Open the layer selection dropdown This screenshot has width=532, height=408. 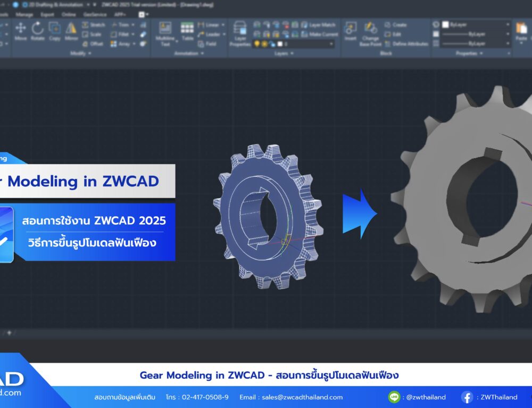(332, 43)
